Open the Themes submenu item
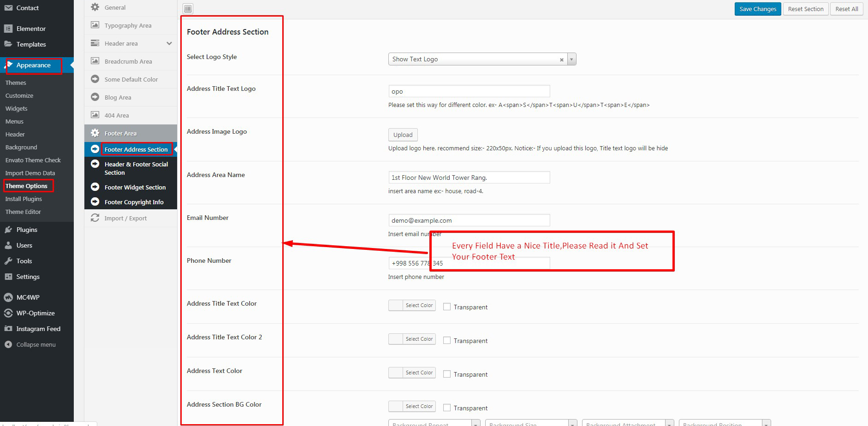This screenshot has width=868, height=426. [16, 83]
